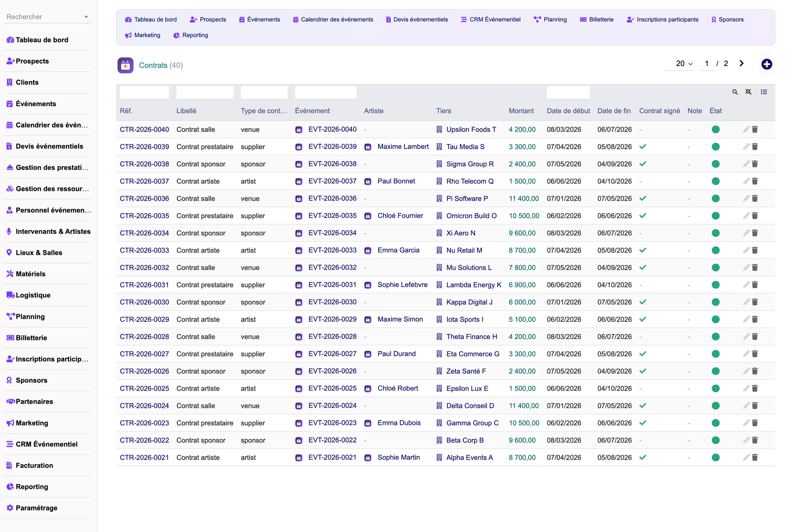
Task: Open artist link Chloé Fournier
Action: (400, 215)
